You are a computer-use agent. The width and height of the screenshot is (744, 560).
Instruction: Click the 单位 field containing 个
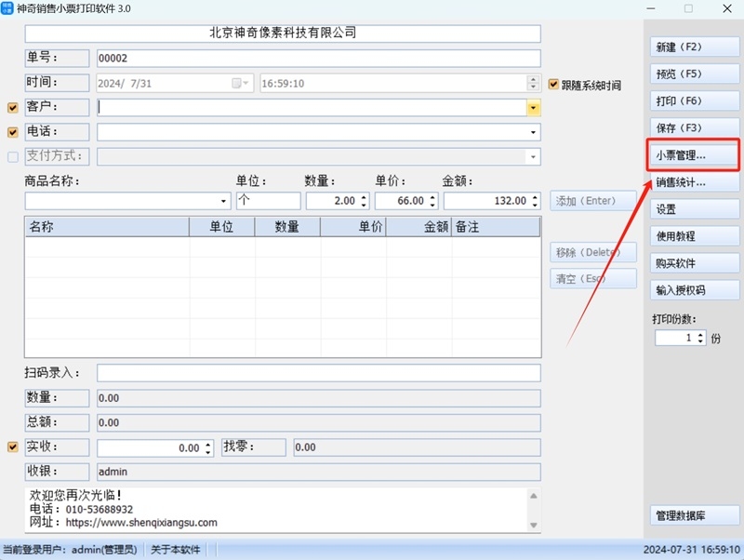point(269,201)
